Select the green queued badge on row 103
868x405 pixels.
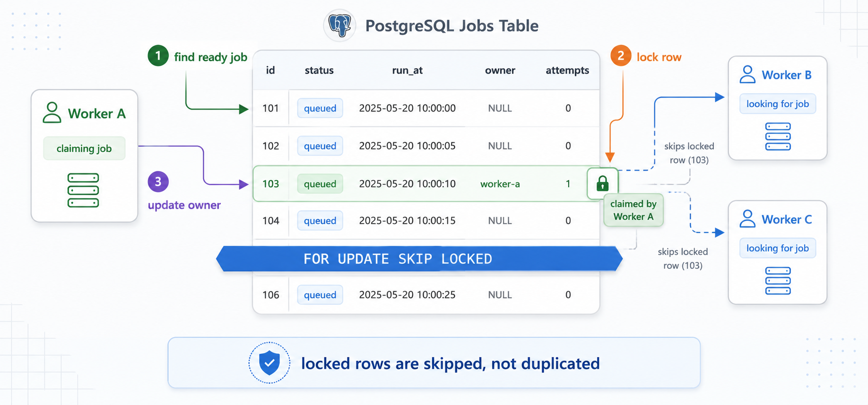[320, 184]
